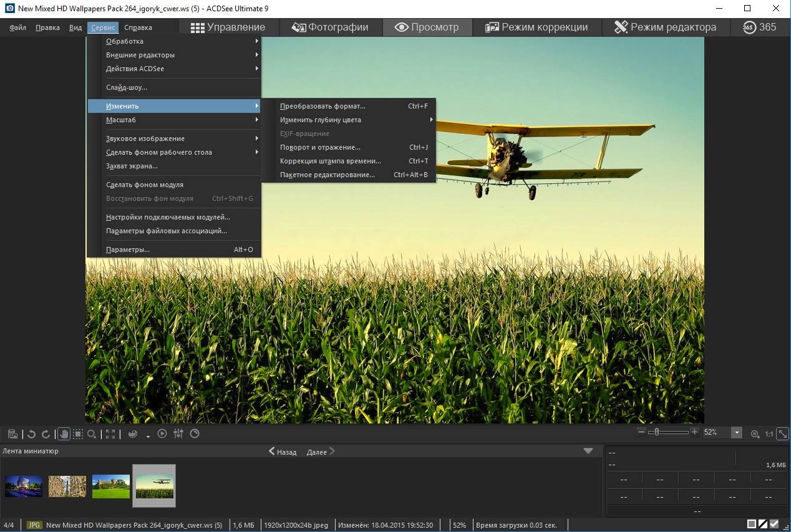Set zoom to actual size 1:1
The image size is (791, 532).
pos(769,433)
